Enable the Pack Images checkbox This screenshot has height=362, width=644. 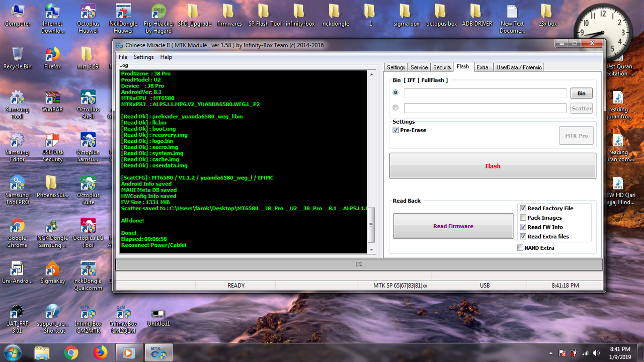[523, 218]
